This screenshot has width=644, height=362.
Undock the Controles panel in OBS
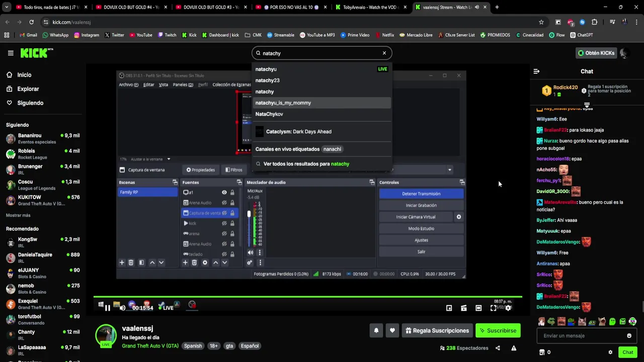pos(462,182)
